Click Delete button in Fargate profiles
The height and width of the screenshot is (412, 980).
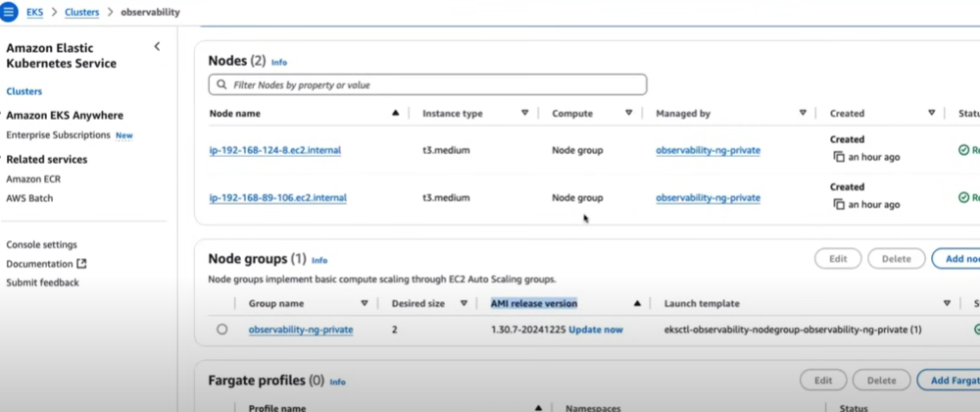881,380
